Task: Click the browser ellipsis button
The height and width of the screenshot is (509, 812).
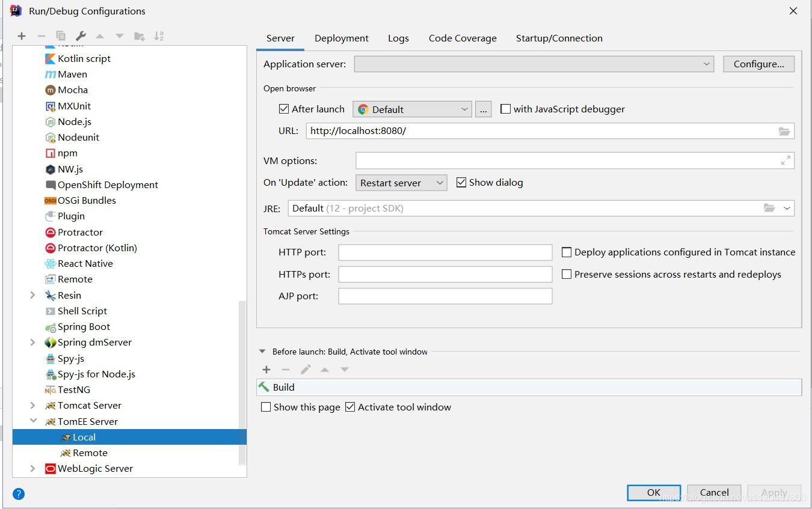Action: (483, 109)
